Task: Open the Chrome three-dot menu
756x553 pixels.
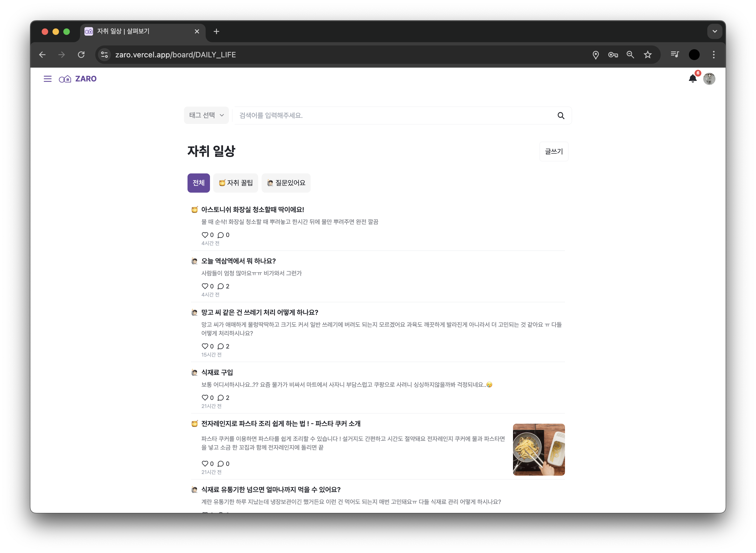Action: [x=714, y=55]
